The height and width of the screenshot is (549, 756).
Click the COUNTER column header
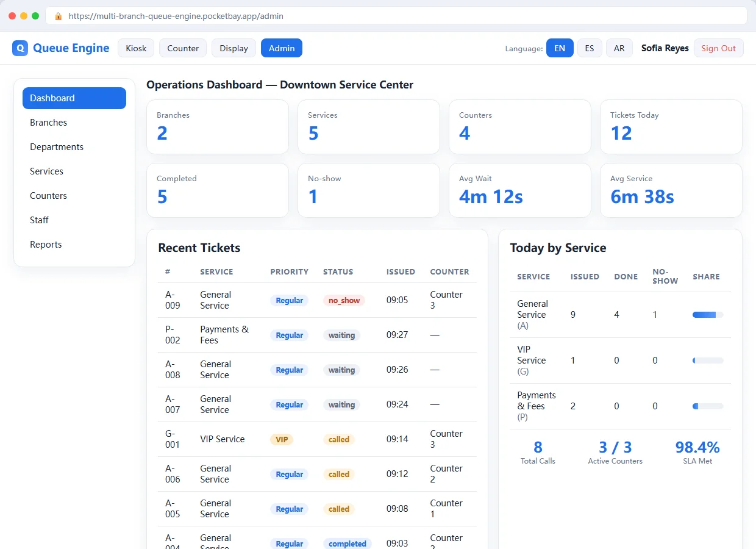tap(450, 272)
